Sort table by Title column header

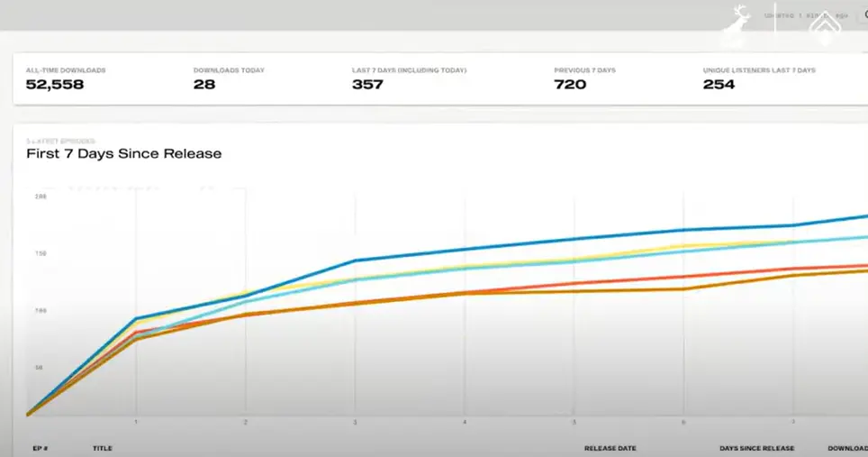(102, 448)
